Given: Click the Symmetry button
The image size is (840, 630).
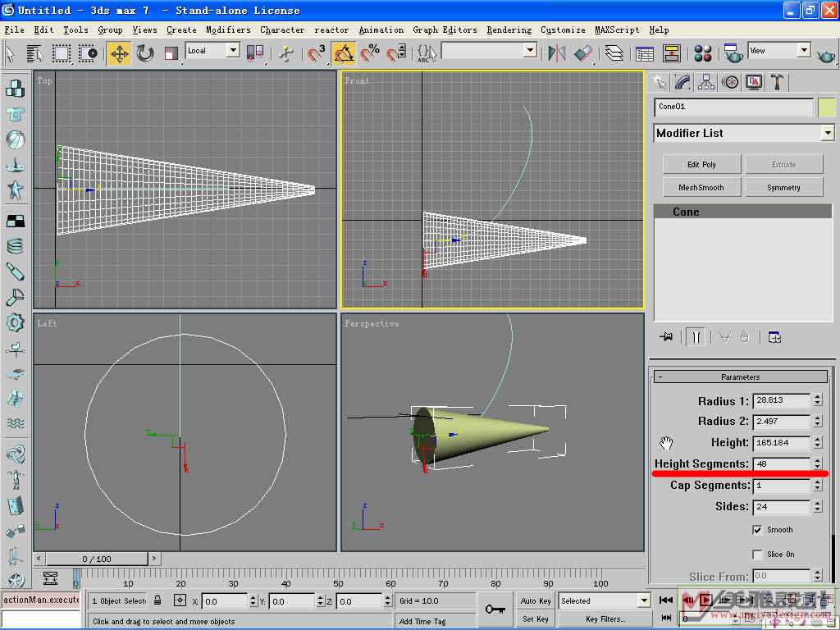Looking at the screenshot, I should [x=783, y=188].
